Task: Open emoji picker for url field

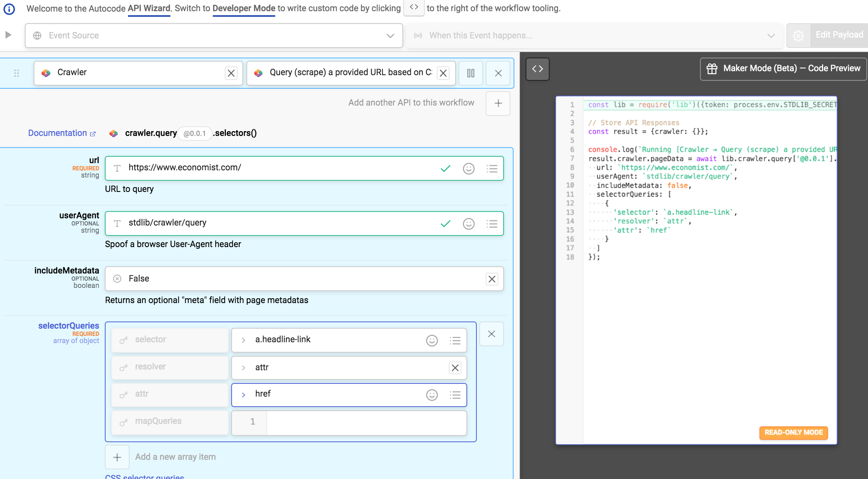Action: (468, 169)
